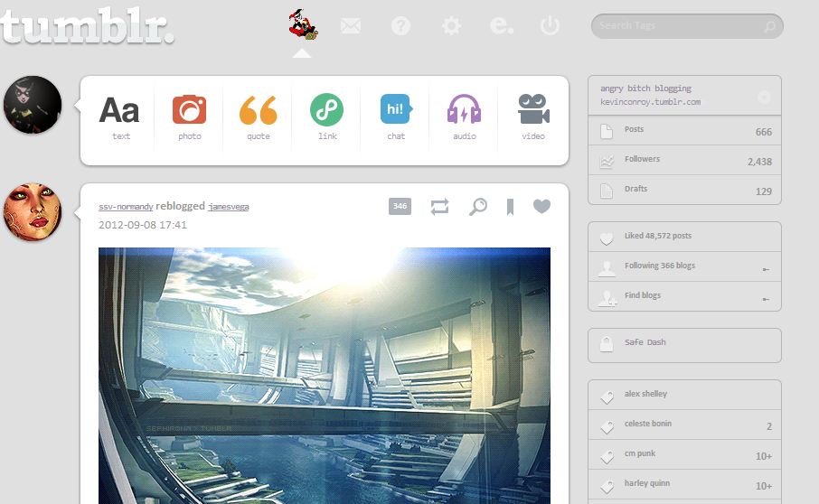Click the search magnifier in Search Tags box
Image resolution: width=819 pixels, height=504 pixels.
pyautogui.click(x=769, y=26)
